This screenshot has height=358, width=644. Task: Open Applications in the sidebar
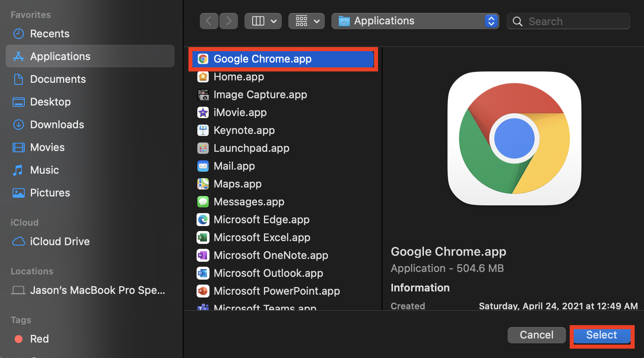coord(90,56)
